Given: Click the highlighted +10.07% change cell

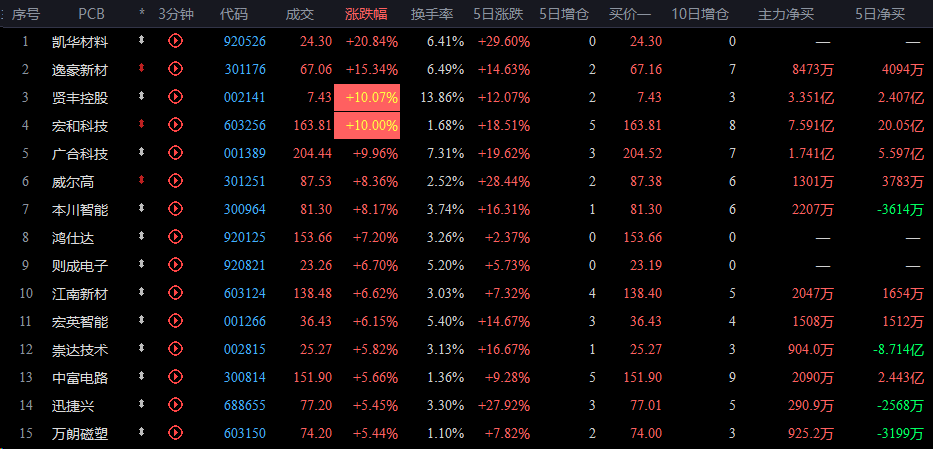Looking at the screenshot, I should click(x=367, y=98).
